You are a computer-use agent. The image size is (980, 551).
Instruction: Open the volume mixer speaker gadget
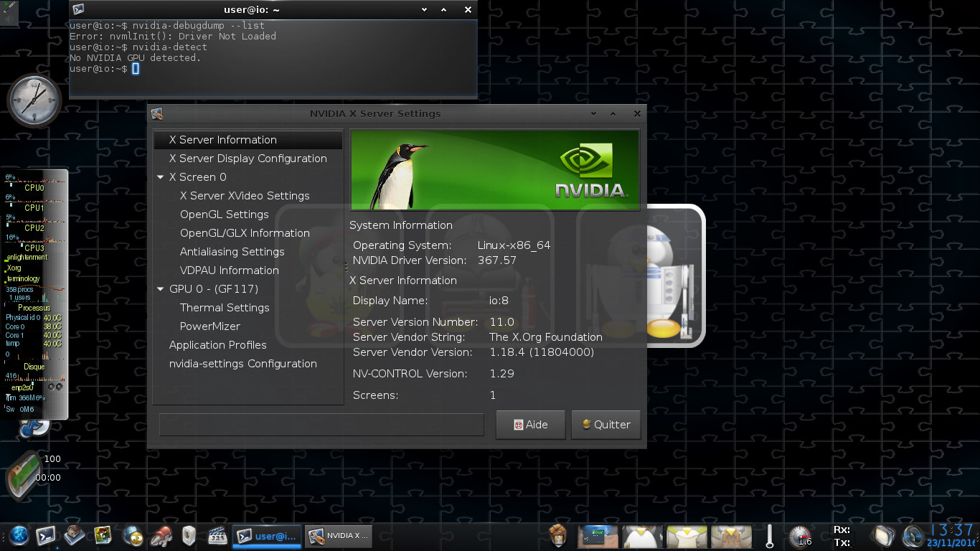tap(913, 536)
